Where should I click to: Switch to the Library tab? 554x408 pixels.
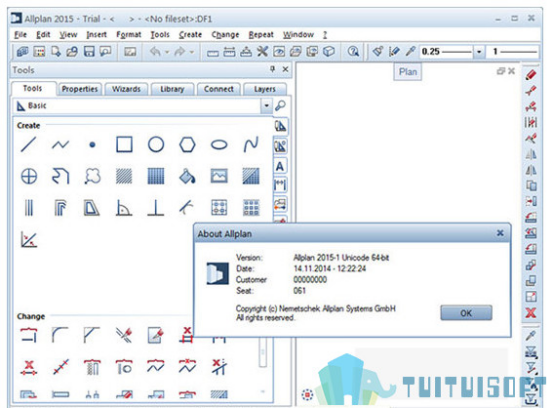coord(172,89)
